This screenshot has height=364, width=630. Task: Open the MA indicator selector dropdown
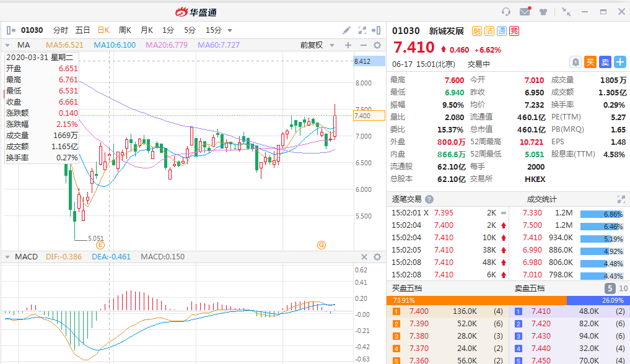(7, 45)
